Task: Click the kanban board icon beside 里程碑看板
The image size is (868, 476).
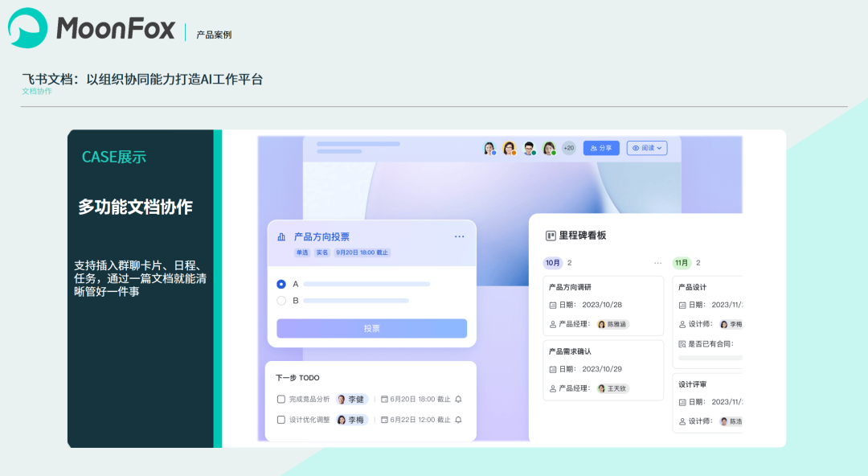Action: tap(551, 236)
